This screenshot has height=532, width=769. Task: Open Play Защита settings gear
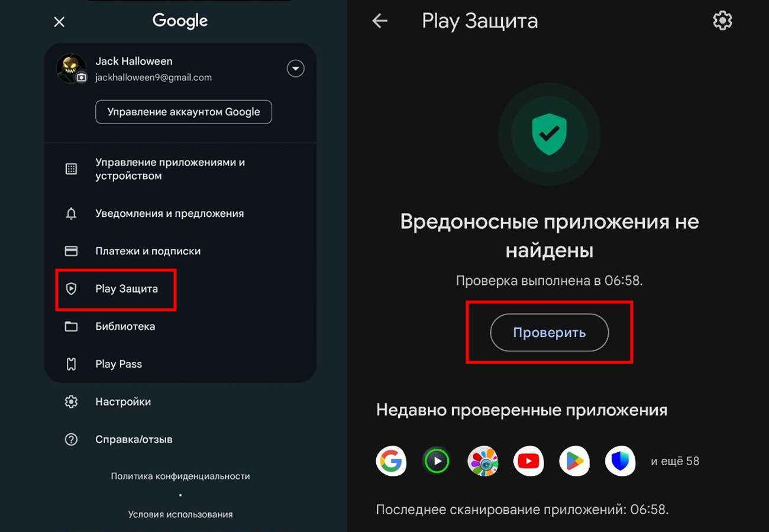click(722, 21)
